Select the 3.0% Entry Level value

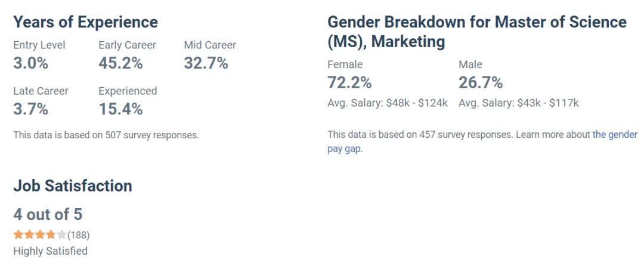30,63
